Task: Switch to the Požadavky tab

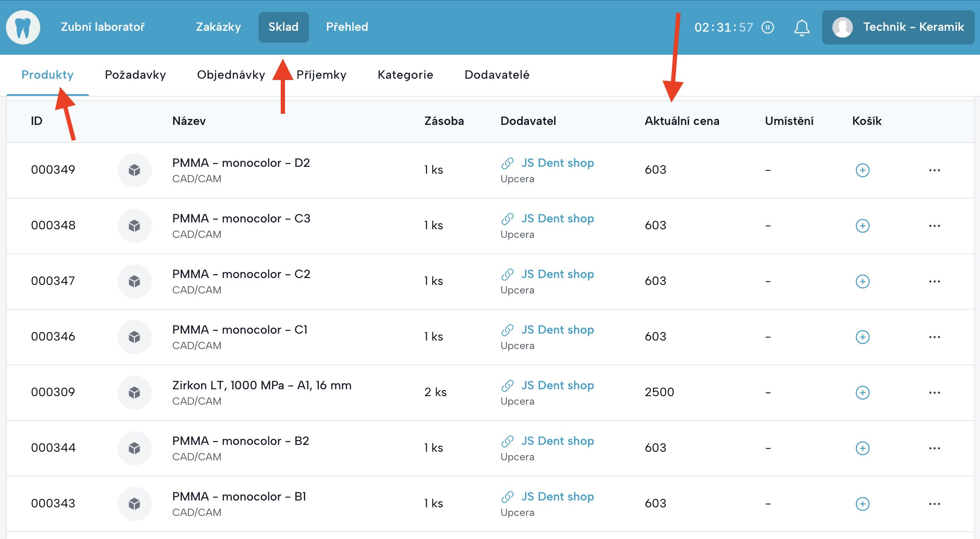Action: (x=135, y=75)
